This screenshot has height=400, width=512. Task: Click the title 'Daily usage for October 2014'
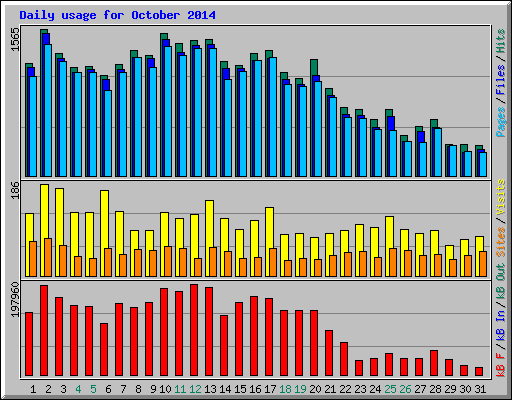pyautogui.click(x=117, y=15)
